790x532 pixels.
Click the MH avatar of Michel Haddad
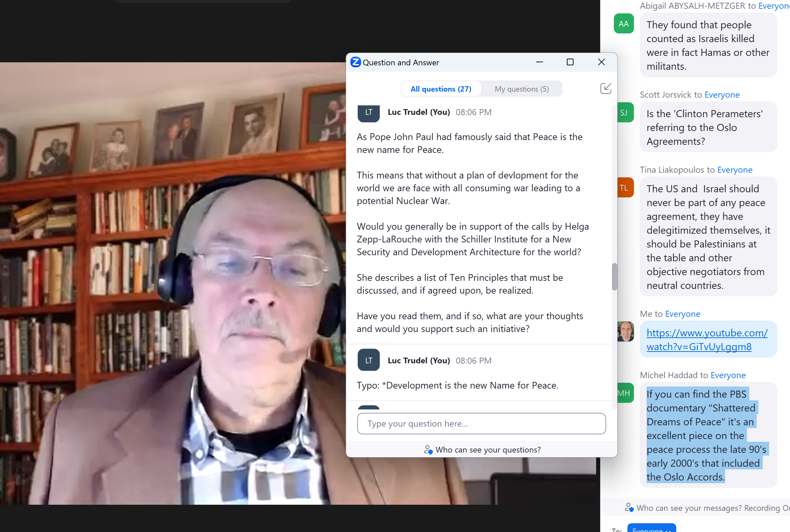tap(625, 393)
